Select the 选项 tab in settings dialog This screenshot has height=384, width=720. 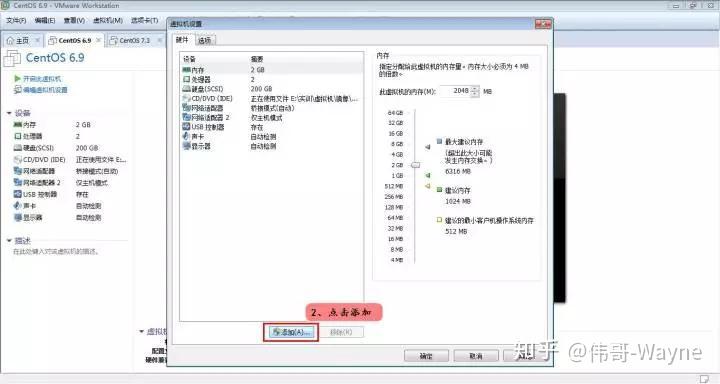[204, 40]
